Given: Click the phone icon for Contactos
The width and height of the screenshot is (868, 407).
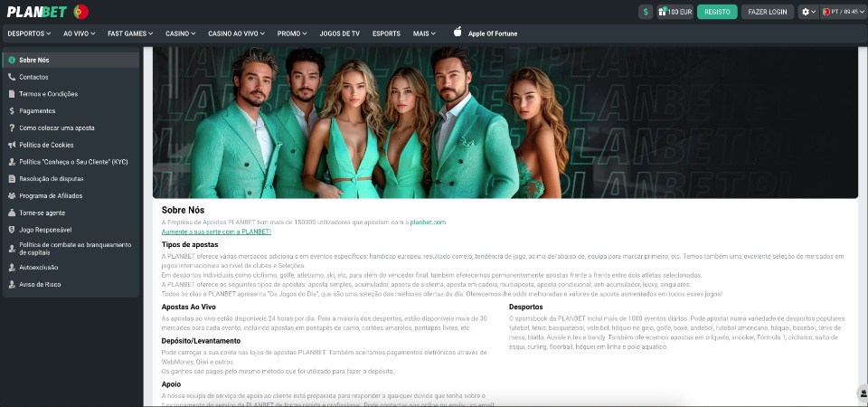Looking at the screenshot, I should tap(12, 77).
